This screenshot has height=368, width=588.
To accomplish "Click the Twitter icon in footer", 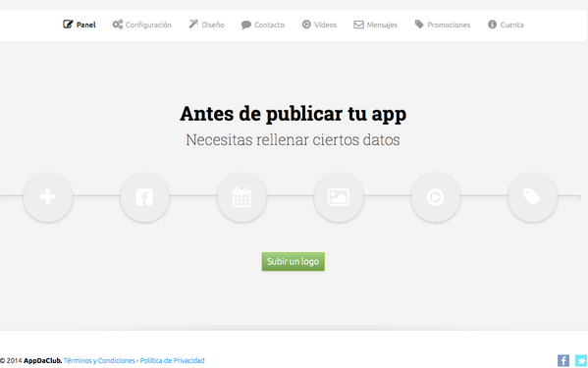I will point(581,360).
